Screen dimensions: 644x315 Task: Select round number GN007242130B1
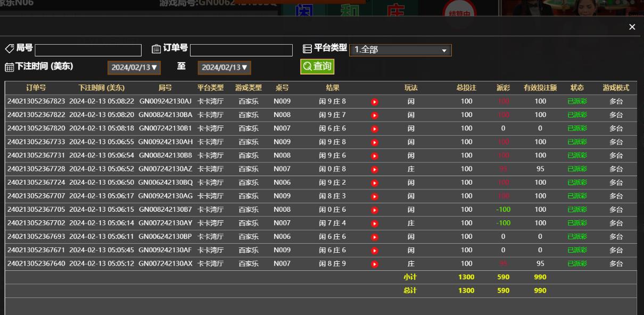tap(166, 128)
